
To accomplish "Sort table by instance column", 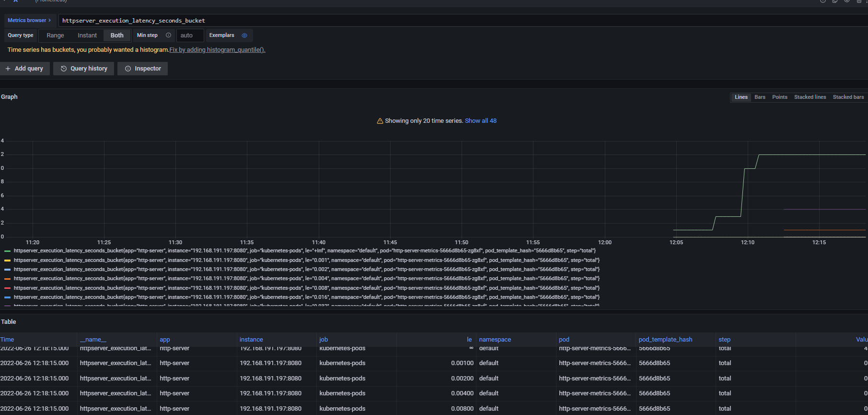I will coord(251,340).
